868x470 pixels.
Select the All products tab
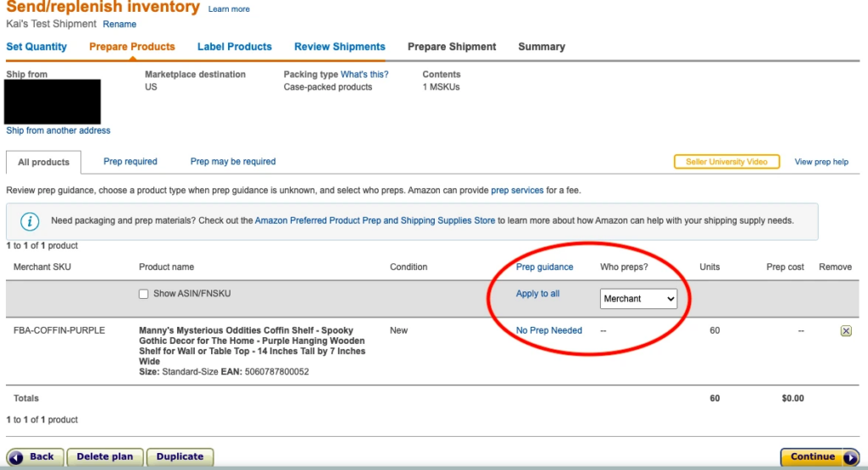[43, 162]
